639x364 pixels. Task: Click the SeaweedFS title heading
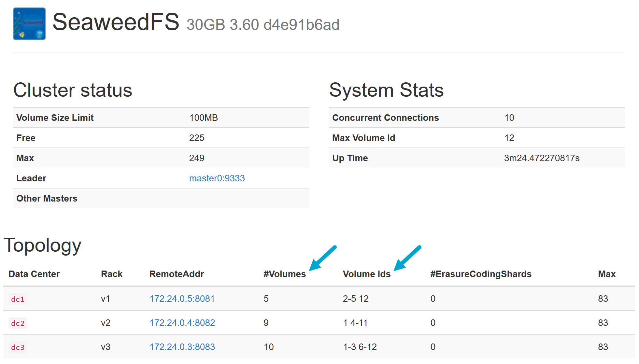point(116,22)
